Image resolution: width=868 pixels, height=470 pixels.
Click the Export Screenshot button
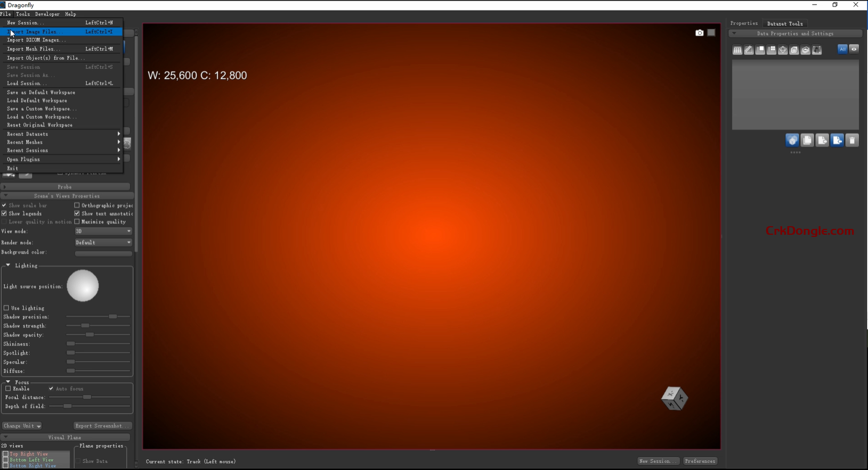tap(102, 426)
